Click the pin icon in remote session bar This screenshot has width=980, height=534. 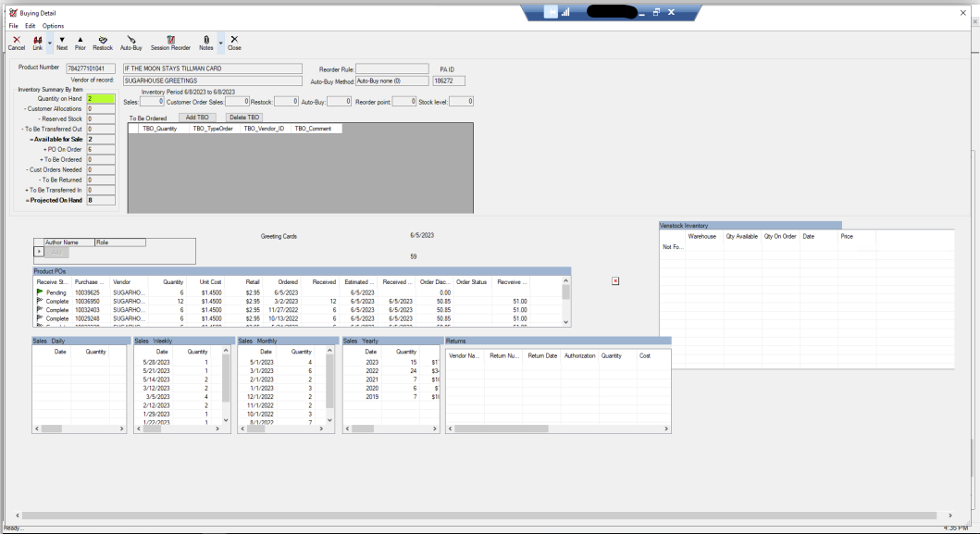(x=551, y=12)
